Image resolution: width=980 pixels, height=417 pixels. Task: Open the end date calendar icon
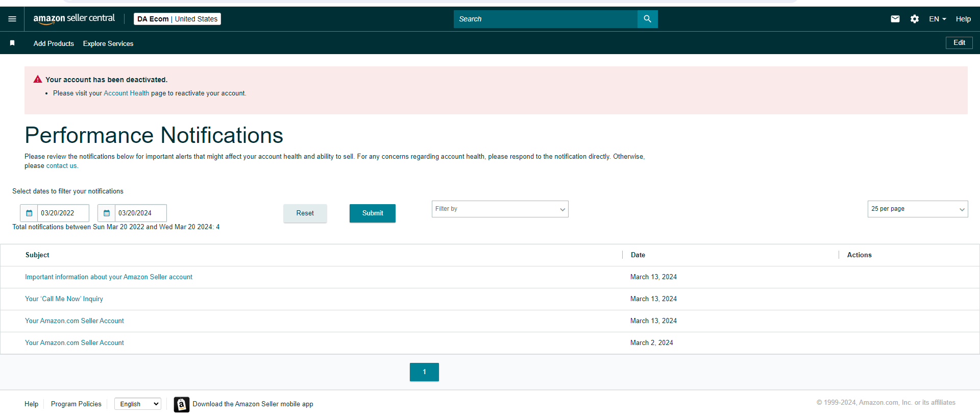(107, 213)
